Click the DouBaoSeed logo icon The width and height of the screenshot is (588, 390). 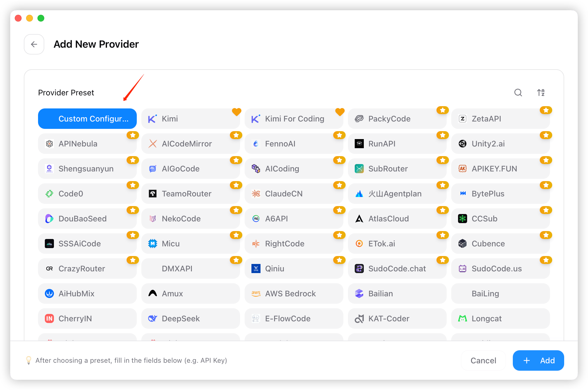pyautogui.click(x=49, y=219)
